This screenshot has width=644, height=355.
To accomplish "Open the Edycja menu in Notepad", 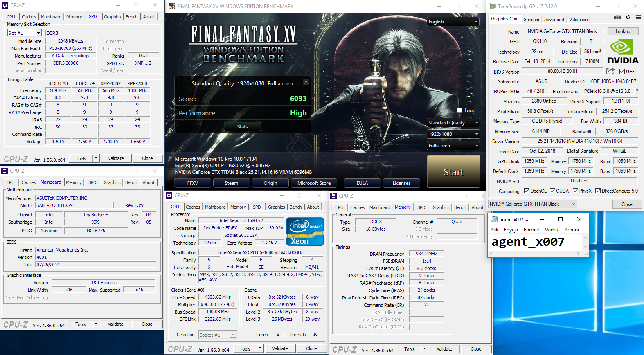I will [x=511, y=230].
